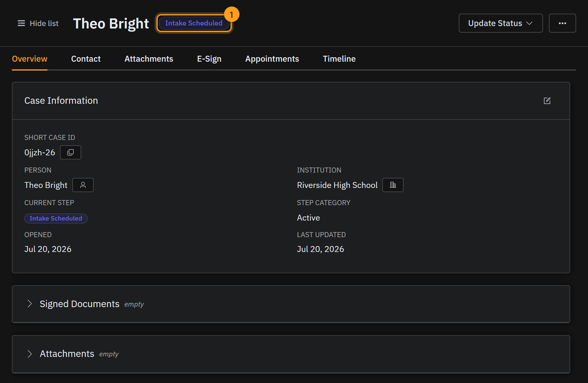Copy the short case ID

(71, 152)
